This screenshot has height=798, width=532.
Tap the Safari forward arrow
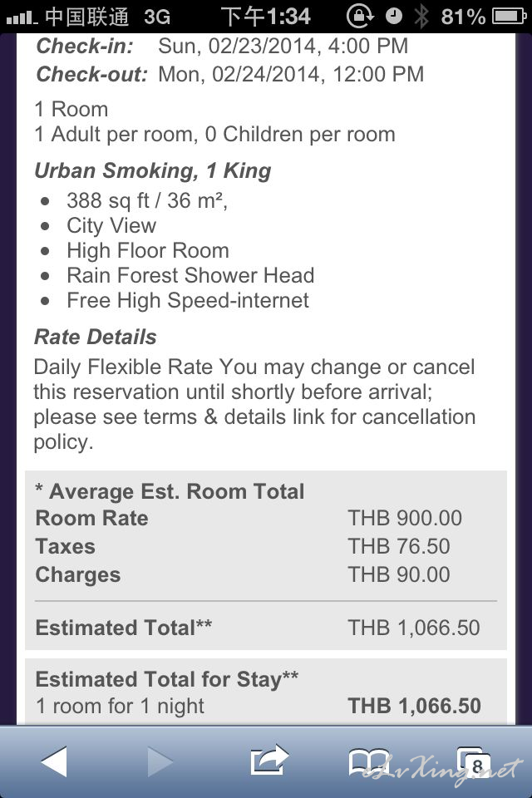[x=160, y=761]
